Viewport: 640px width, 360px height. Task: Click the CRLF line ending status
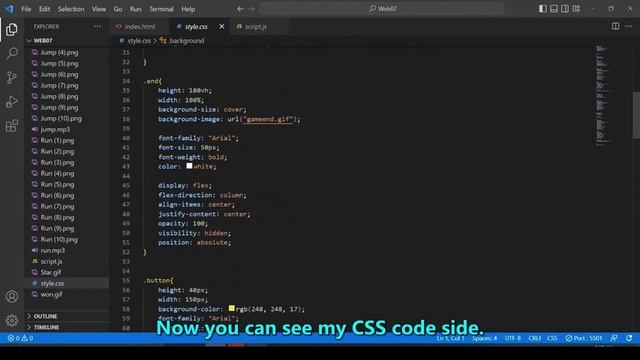(535, 338)
